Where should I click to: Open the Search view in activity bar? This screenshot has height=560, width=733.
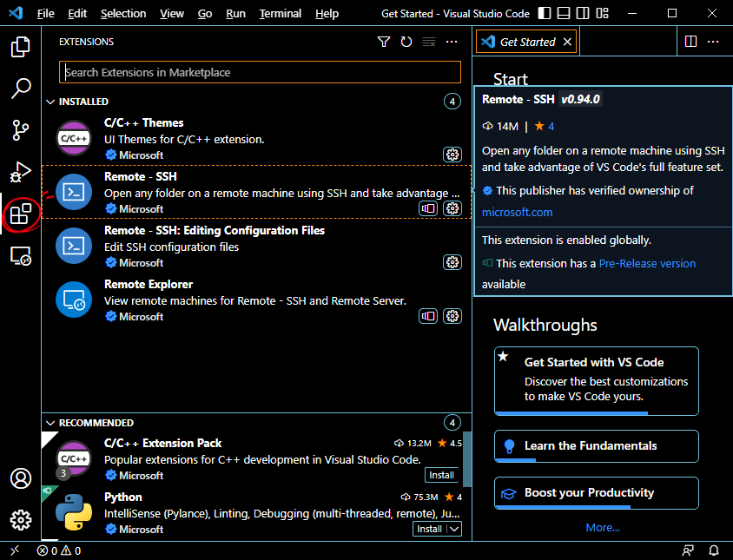21,88
